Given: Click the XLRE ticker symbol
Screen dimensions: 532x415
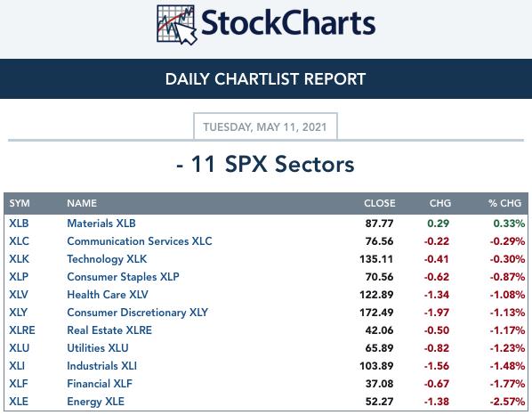Looking at the screenshot, I should pyautogui.click(x=22, y=330).
